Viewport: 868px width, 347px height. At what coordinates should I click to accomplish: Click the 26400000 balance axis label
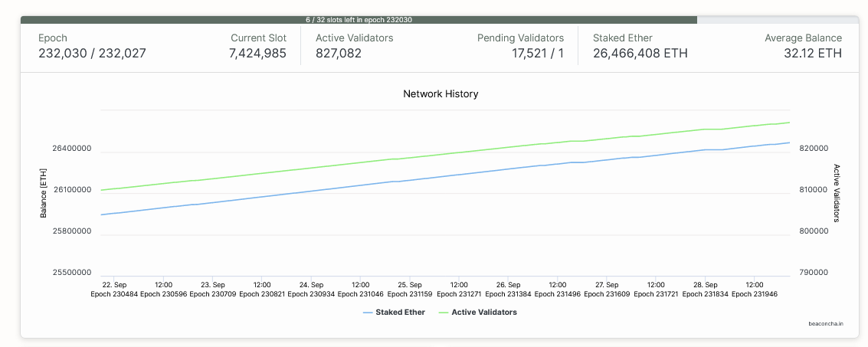[70, 149]
